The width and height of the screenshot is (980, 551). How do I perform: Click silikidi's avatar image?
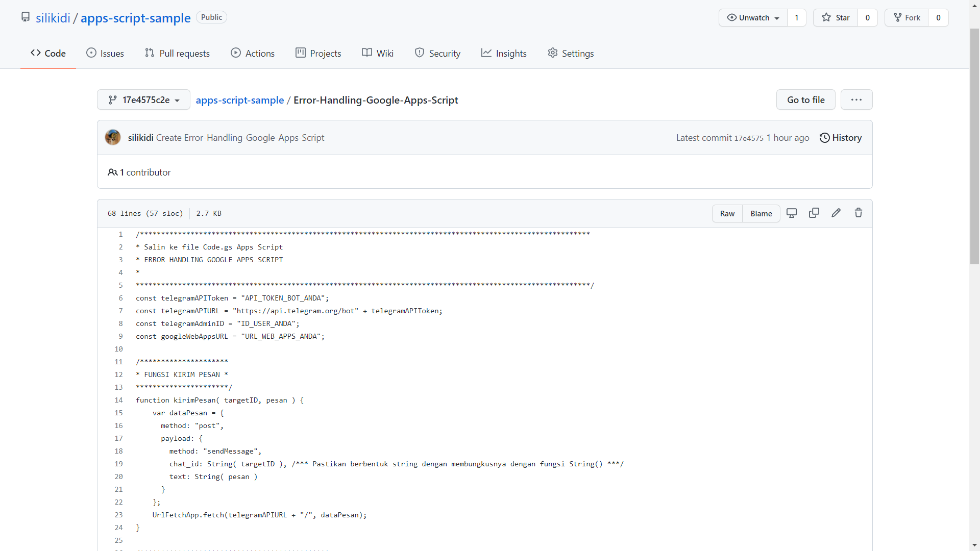pyautogui.click(x=113, y=138)
